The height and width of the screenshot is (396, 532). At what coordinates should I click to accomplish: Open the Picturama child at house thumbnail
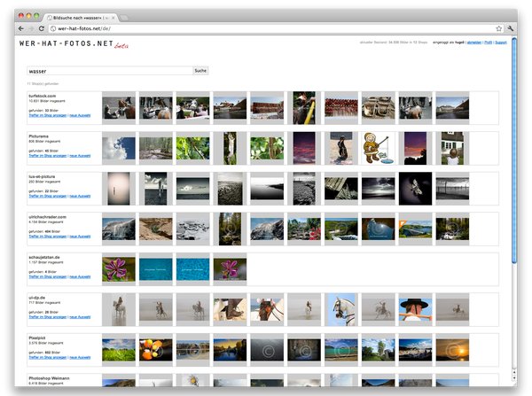pos(452,148)
